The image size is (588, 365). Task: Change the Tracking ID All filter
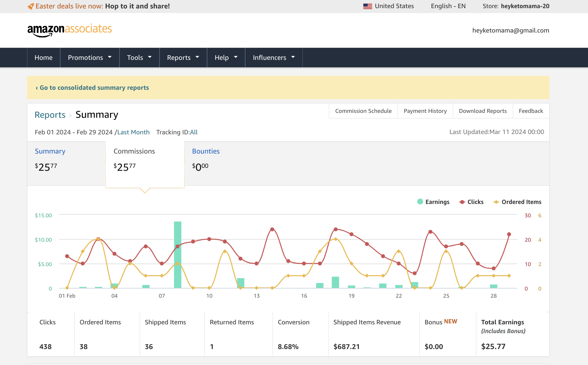(x=194, y=132)
